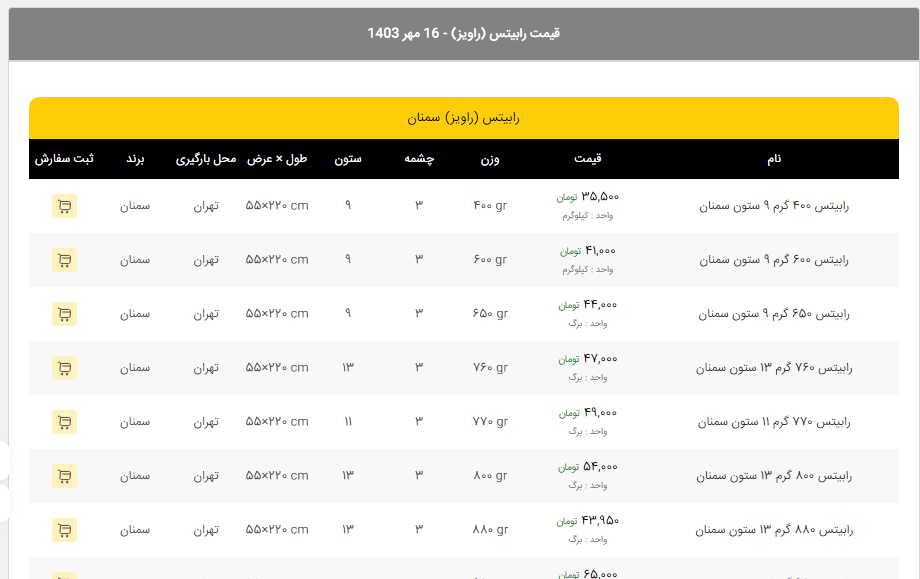The height and width of the screenshot is (579, 920).
Task: Tap the cart icon for رابیتس ۸۸۰ گرم
Action: pos(64,530)
